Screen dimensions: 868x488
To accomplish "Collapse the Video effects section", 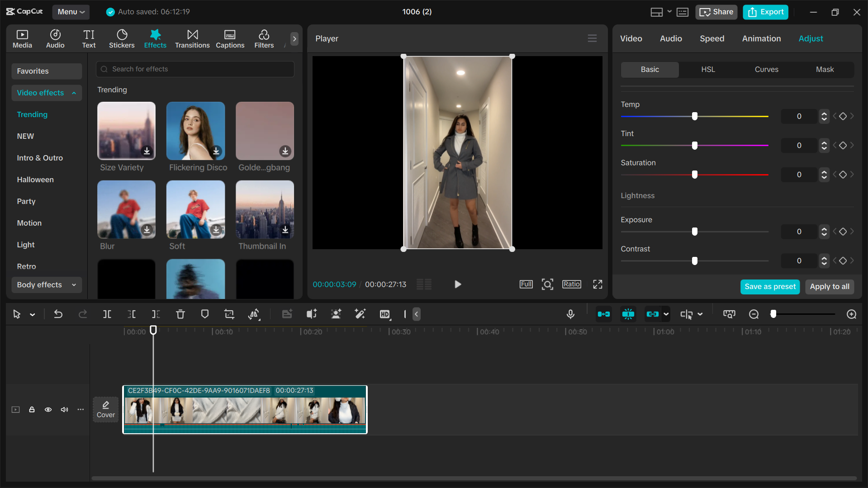I will pos(73,93).
